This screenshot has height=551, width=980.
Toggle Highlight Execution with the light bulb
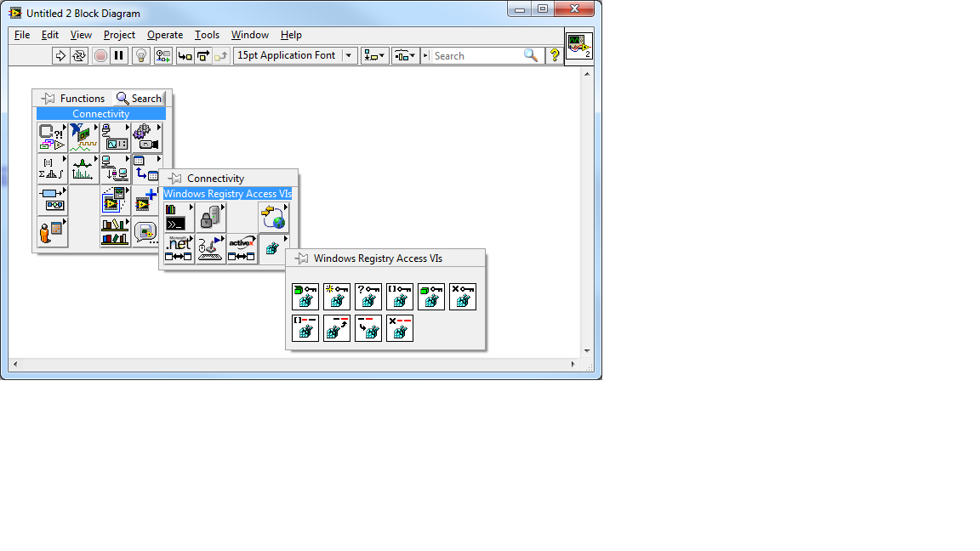tap(140, 55)
